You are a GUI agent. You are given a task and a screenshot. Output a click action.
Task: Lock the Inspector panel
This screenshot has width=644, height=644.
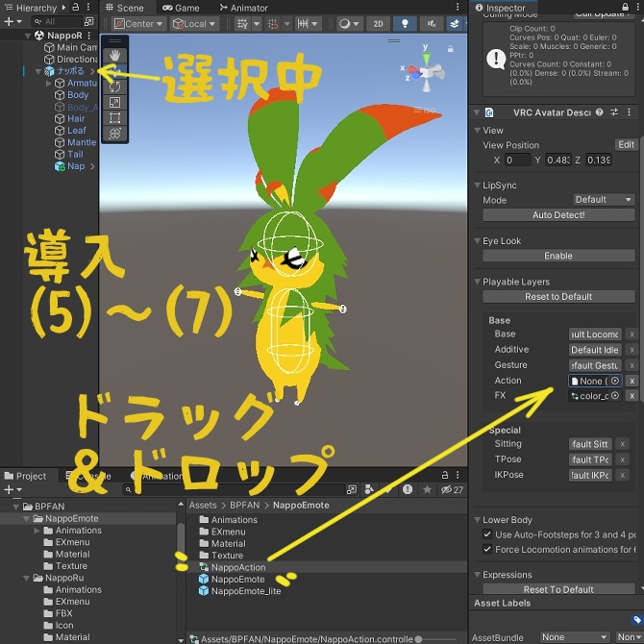point(625,7)
